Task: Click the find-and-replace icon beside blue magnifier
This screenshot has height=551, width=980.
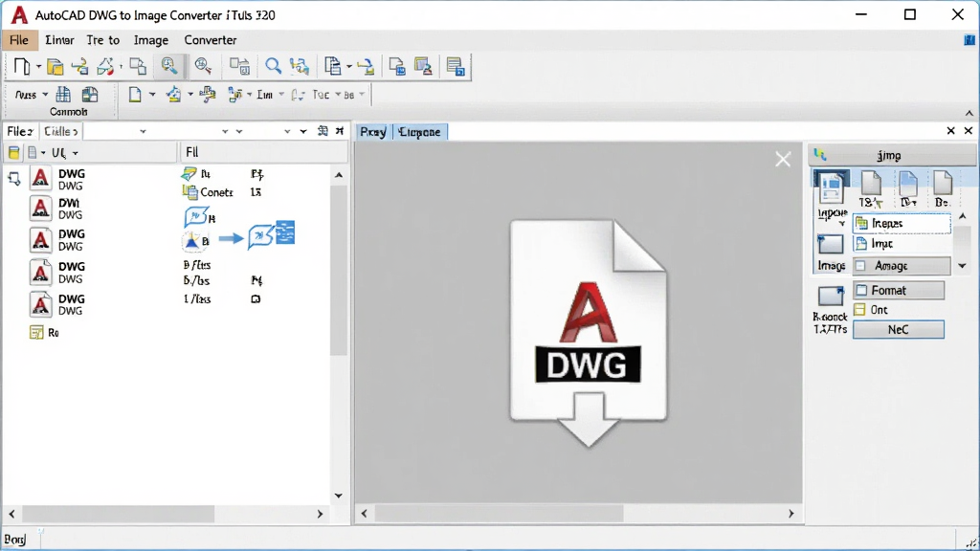Action: tap(300, 66)
